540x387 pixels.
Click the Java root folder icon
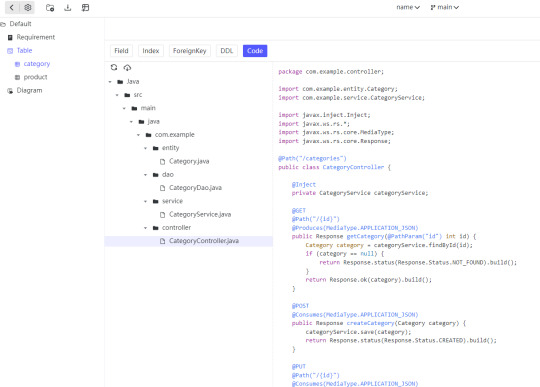click(x=120, y=82)
